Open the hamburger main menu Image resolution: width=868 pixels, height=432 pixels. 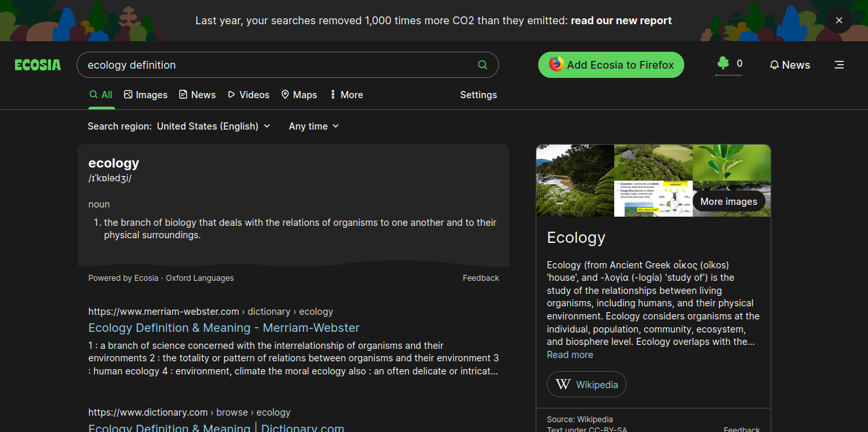(839, 65)
